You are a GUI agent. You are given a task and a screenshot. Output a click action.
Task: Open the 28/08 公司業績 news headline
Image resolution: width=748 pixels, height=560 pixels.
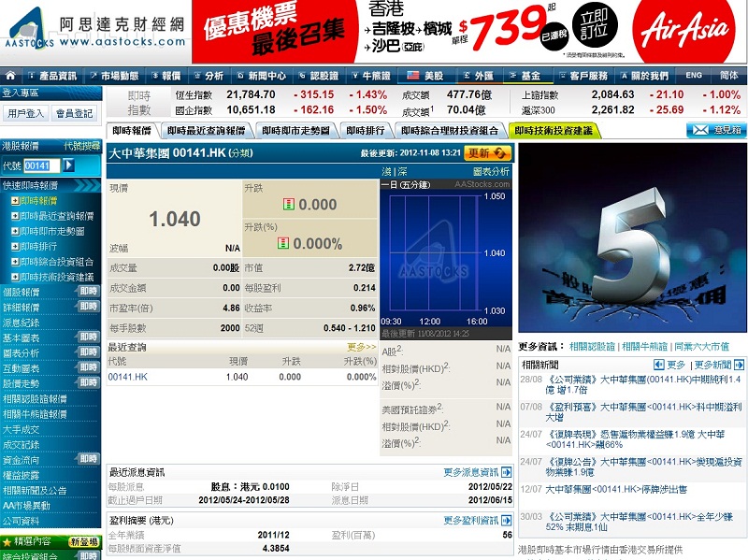click(x=643, y=384)
